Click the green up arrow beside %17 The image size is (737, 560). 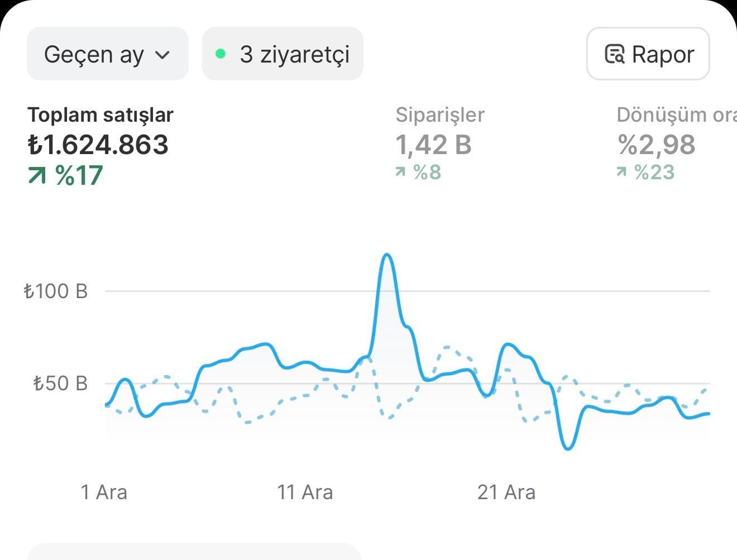pos(37,176)
